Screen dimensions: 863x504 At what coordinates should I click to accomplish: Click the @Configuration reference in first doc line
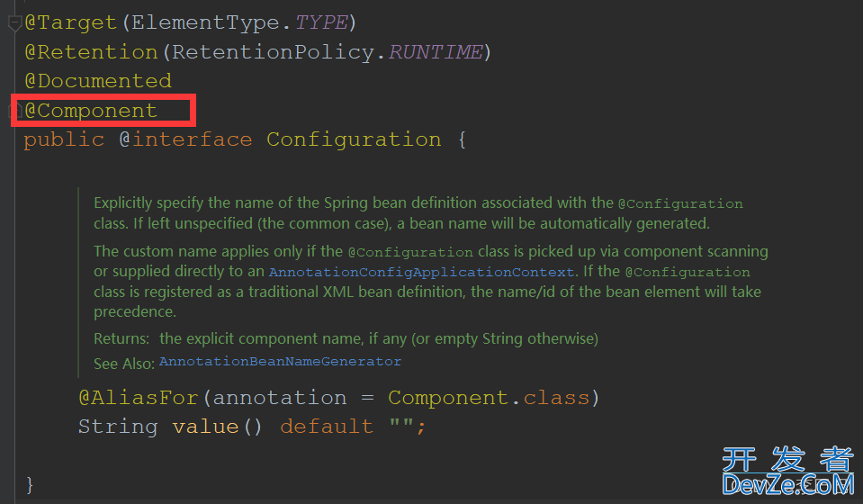pyautogui.click(x=680, y=204)
